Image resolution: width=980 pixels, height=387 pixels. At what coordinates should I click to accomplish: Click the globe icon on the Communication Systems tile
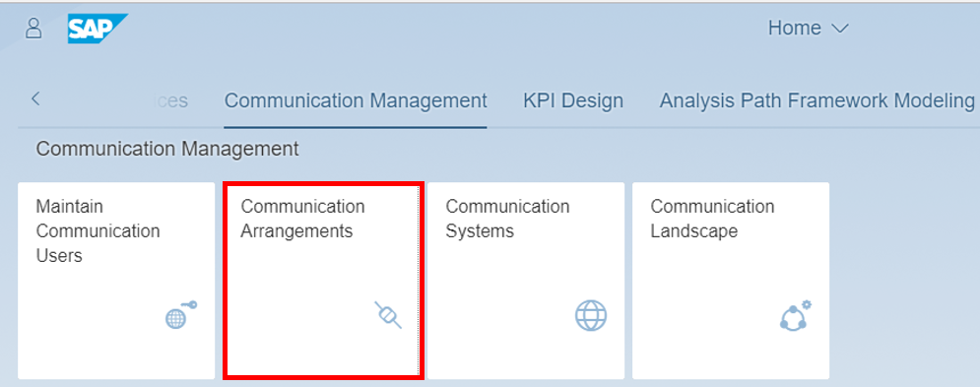point(591,316)
